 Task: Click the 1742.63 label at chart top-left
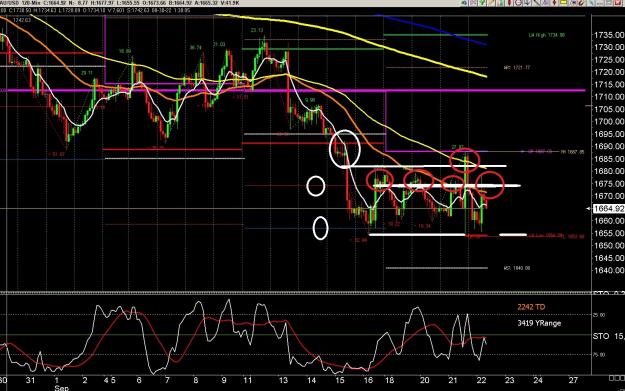tap(22, 20)
